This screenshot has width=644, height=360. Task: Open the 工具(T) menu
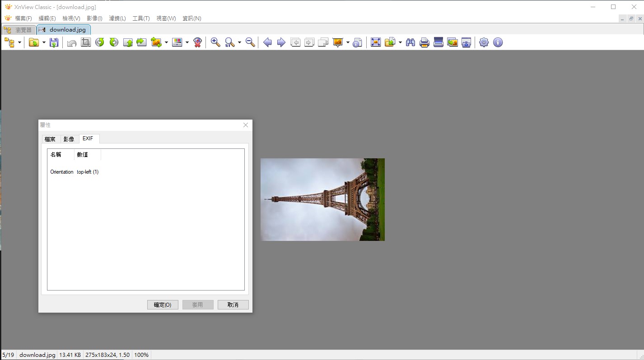(x=141, y=18)
